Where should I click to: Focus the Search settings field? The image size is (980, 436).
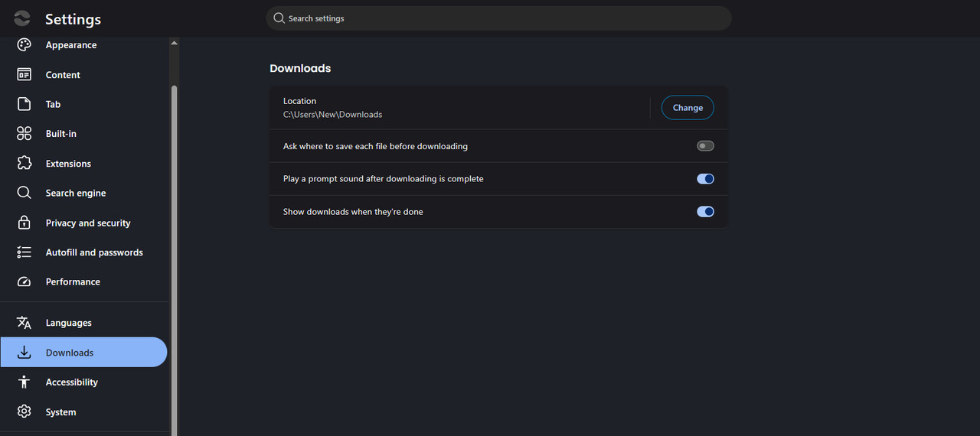498,18
